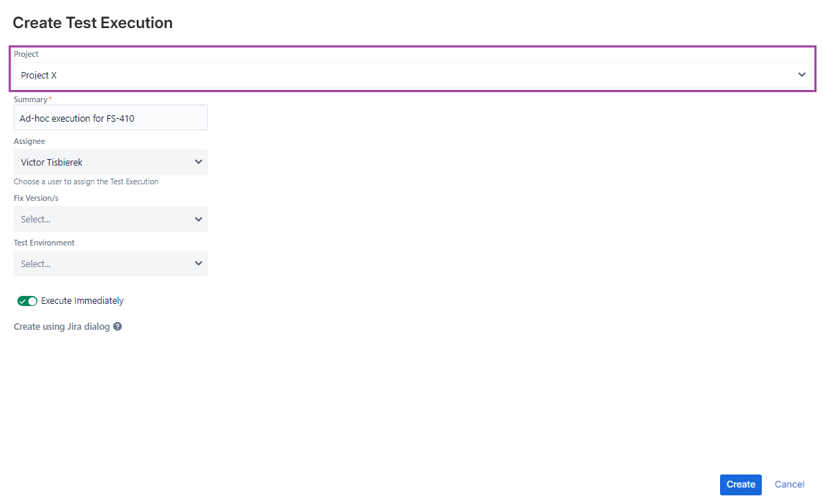Screen dimensions: 823x504
Task: Open the Test Environment Select... box
Action: [111, 264]
